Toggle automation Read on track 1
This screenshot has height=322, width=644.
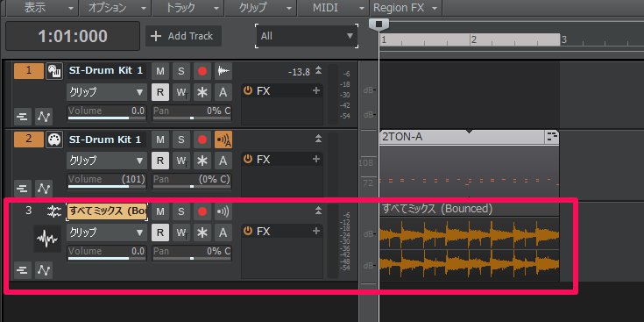coord(160,92)
